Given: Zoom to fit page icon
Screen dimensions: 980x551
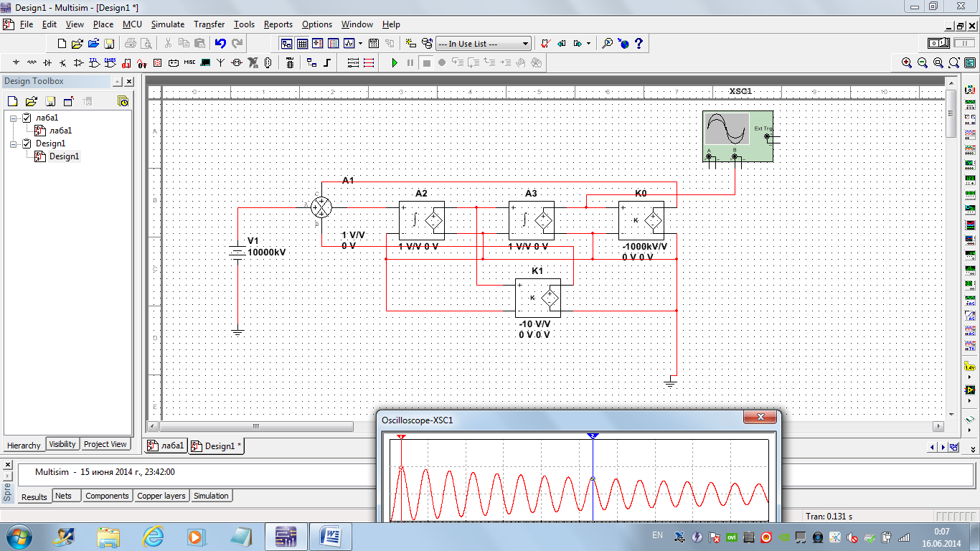Looking at the screenshot, I should 954,63.
